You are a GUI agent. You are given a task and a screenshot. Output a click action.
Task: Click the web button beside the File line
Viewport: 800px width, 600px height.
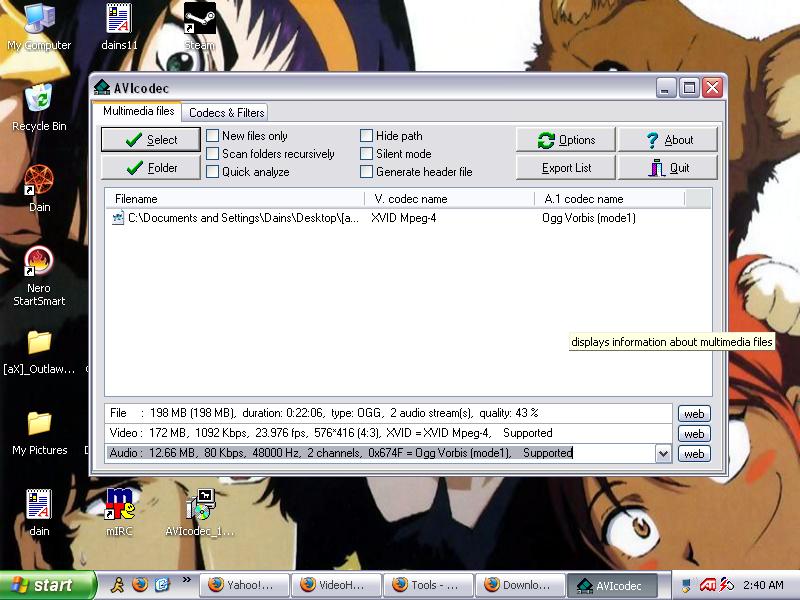tap(694, 414)
